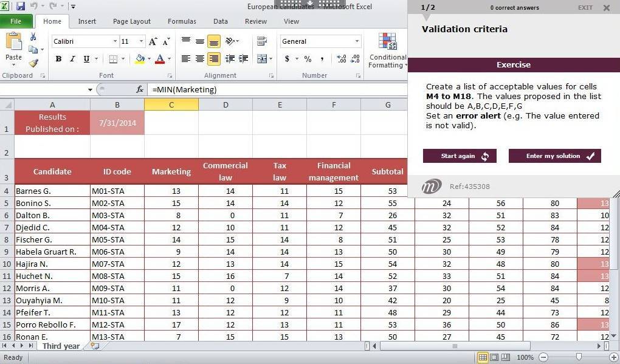
Task: Switch to the Data ribbon tab
Action: click(220, 21)
